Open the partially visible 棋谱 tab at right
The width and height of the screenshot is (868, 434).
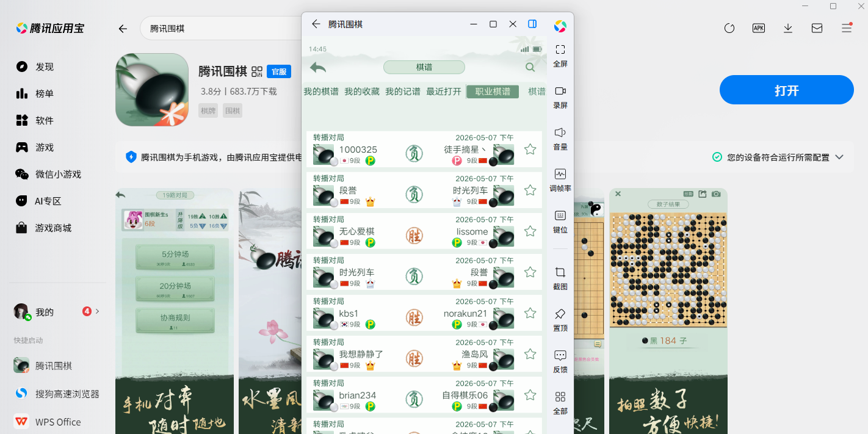click(537, 92)
